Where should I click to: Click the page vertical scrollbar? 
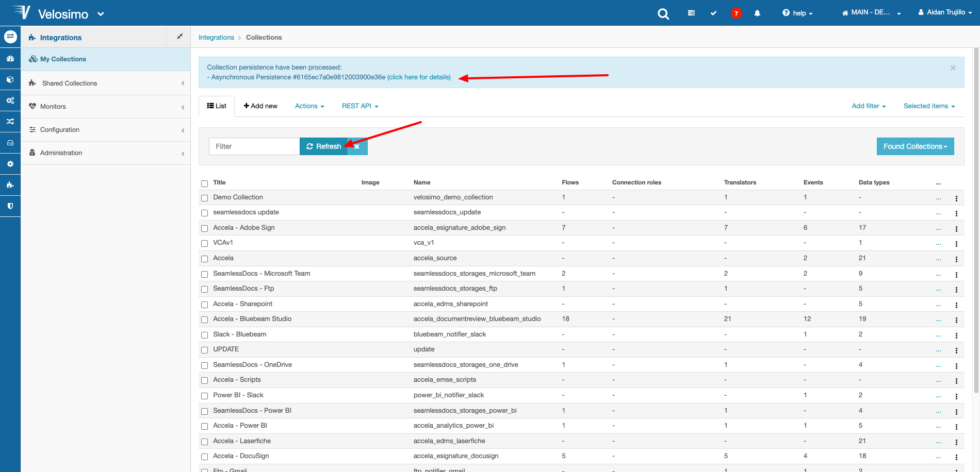[x=976, y=222]
